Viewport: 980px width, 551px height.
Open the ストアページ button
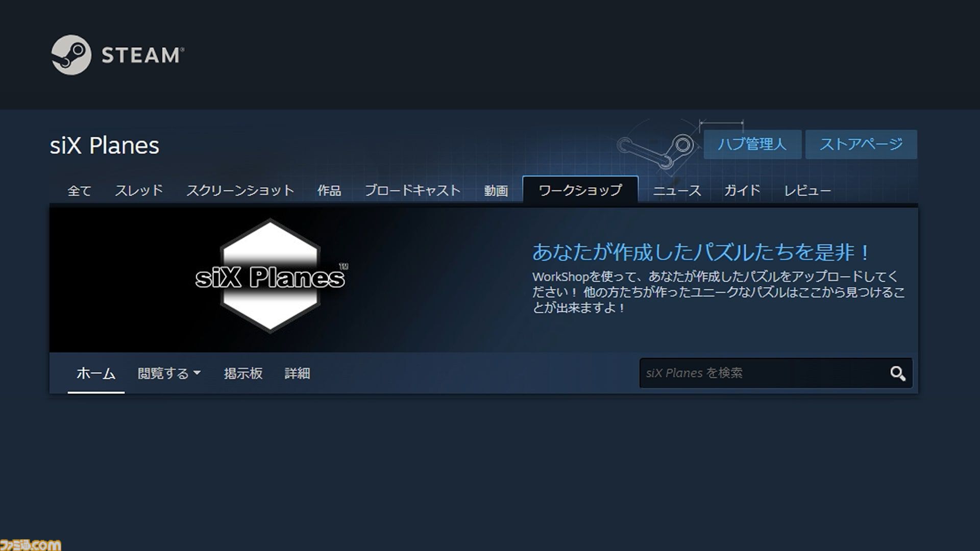[861, 144]
